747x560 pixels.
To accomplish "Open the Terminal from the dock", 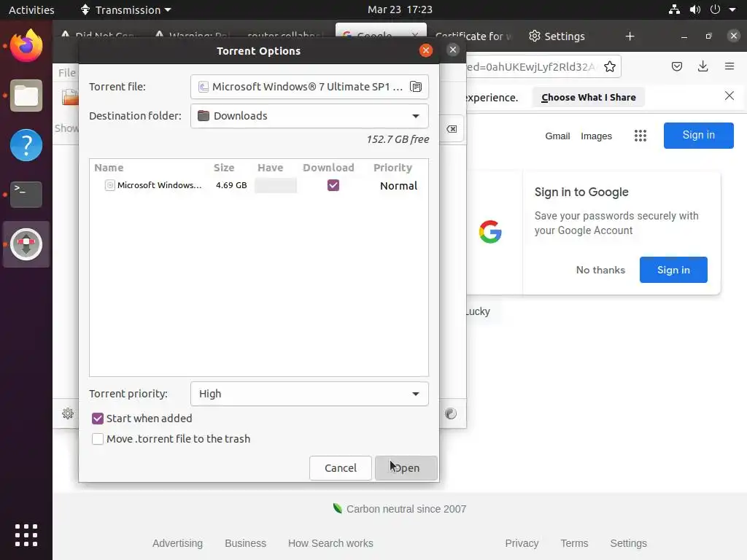I will [26, 194].
